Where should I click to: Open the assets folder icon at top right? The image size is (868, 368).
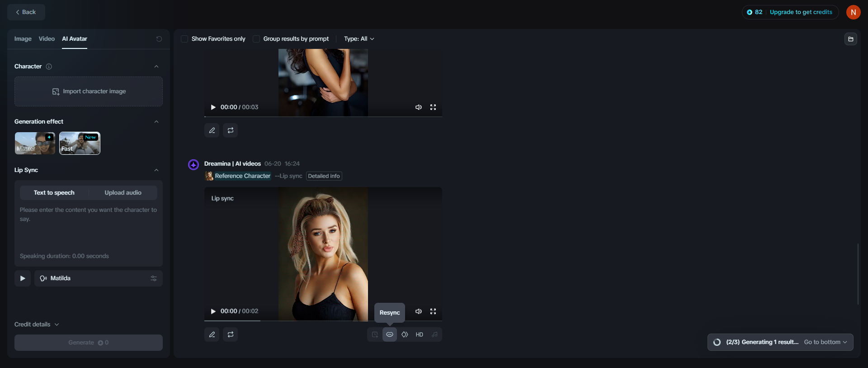851,39
